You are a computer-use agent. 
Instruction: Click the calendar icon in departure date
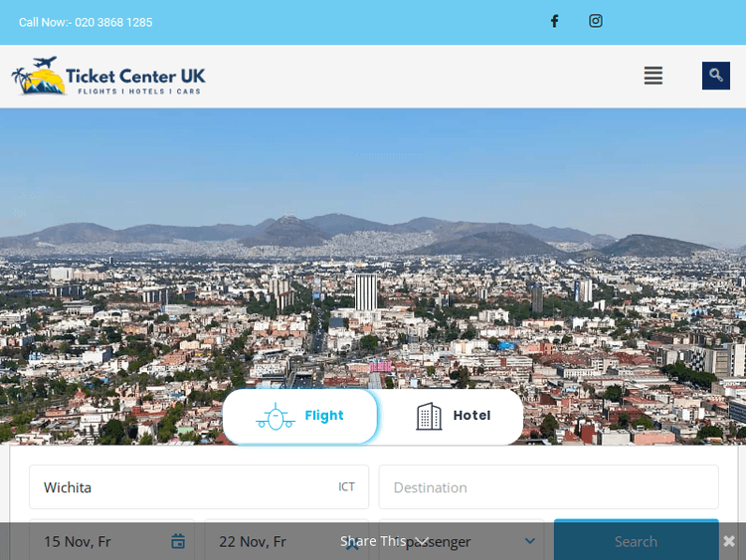click(x=178, y=541)
